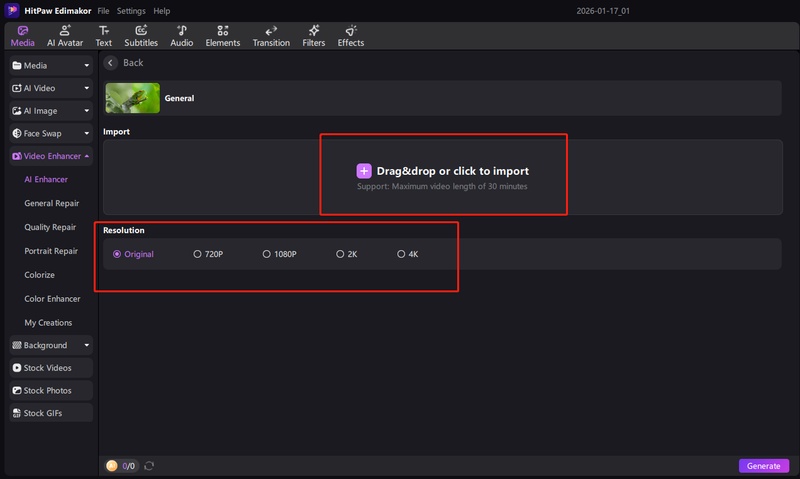The height and width of the screenshot is (479, 800).
Task: Choose the 1080P resolution radio button
Action: [x=267, y=254]
